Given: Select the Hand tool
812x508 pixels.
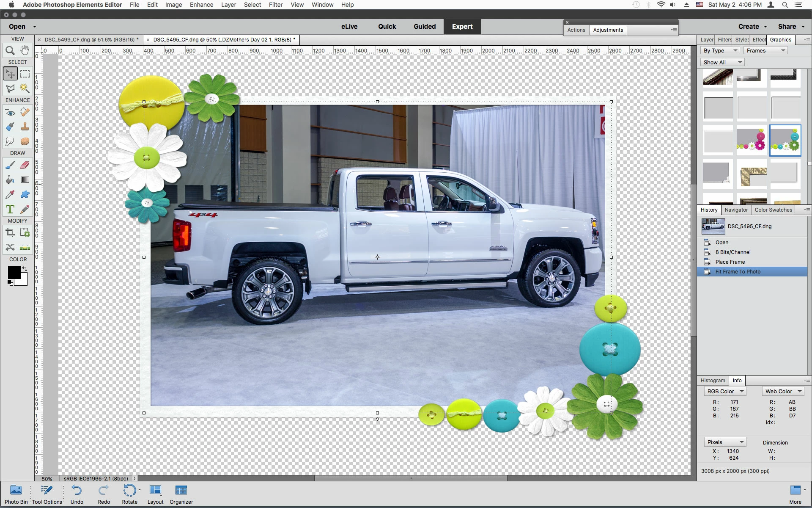Looking at the screenshot, I should coord(25,50).
